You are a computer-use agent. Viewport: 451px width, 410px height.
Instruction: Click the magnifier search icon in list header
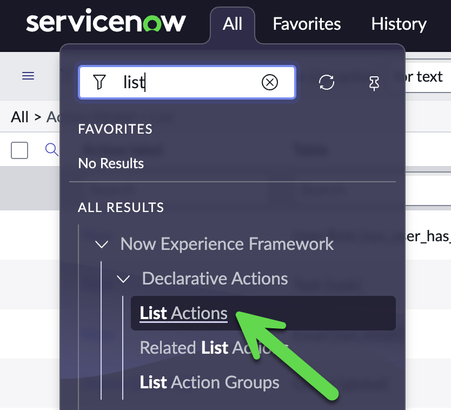[51, 149]
